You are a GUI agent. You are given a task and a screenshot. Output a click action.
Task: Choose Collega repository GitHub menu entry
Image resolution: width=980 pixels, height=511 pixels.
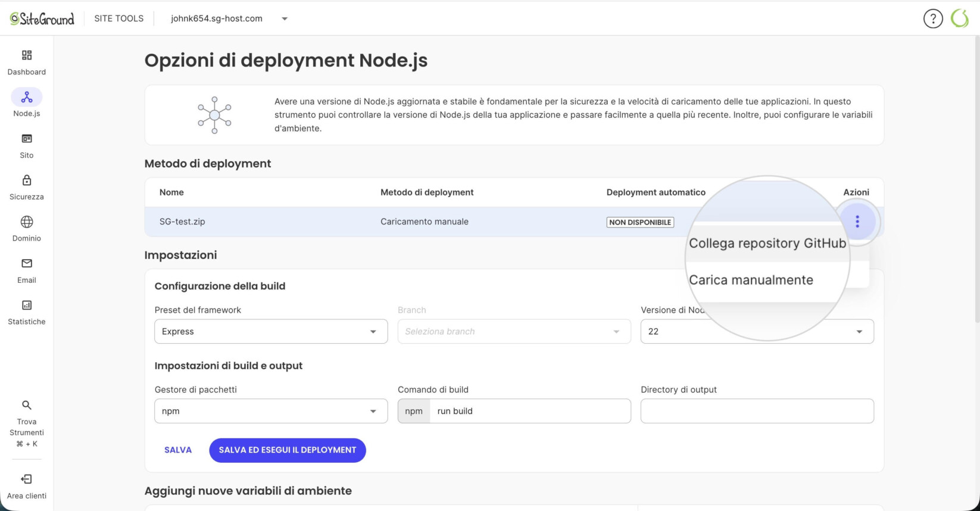pos(767,243)
